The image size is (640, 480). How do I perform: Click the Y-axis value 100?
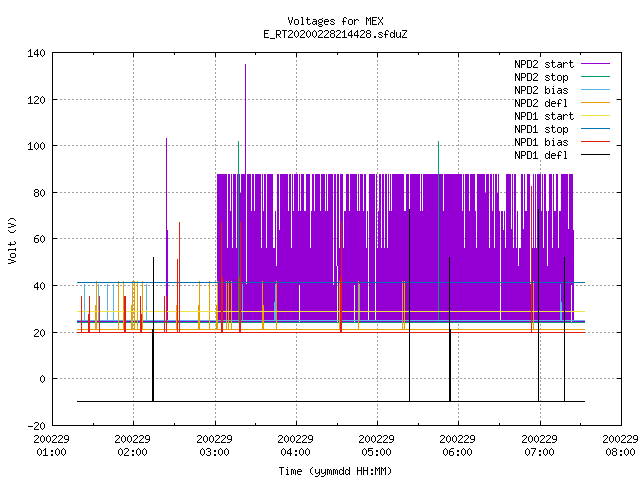pyautogui.click(x=36, y=146)
